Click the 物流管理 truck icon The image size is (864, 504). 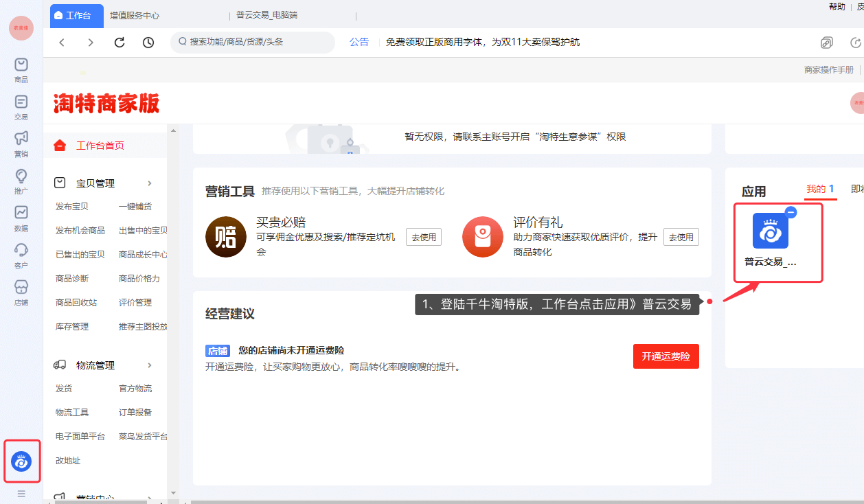[x=60, y=365]
